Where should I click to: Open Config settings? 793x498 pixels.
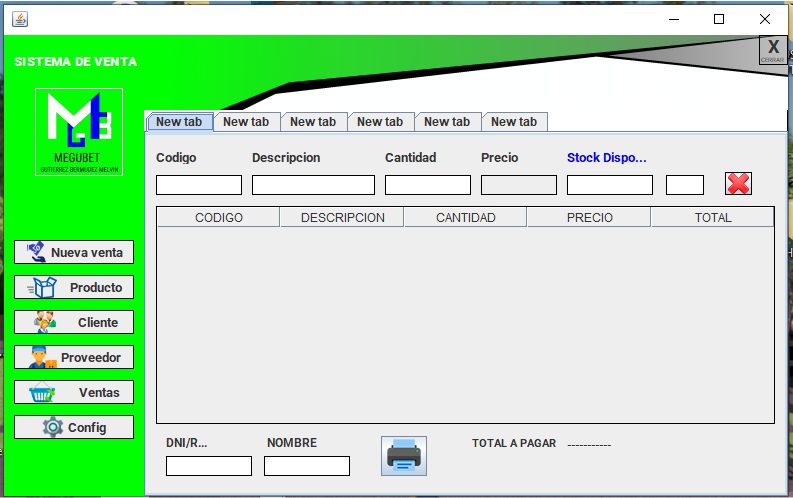74,427
